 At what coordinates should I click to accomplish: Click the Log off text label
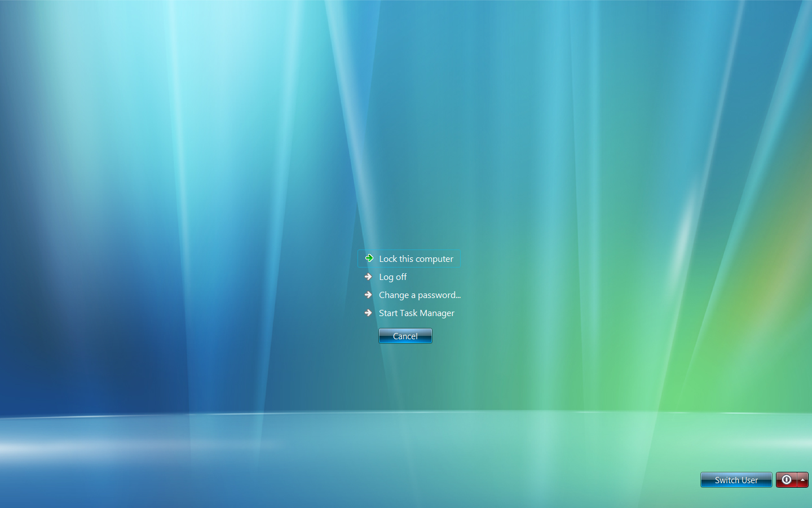pyautogui.click(x=392, y=277)
